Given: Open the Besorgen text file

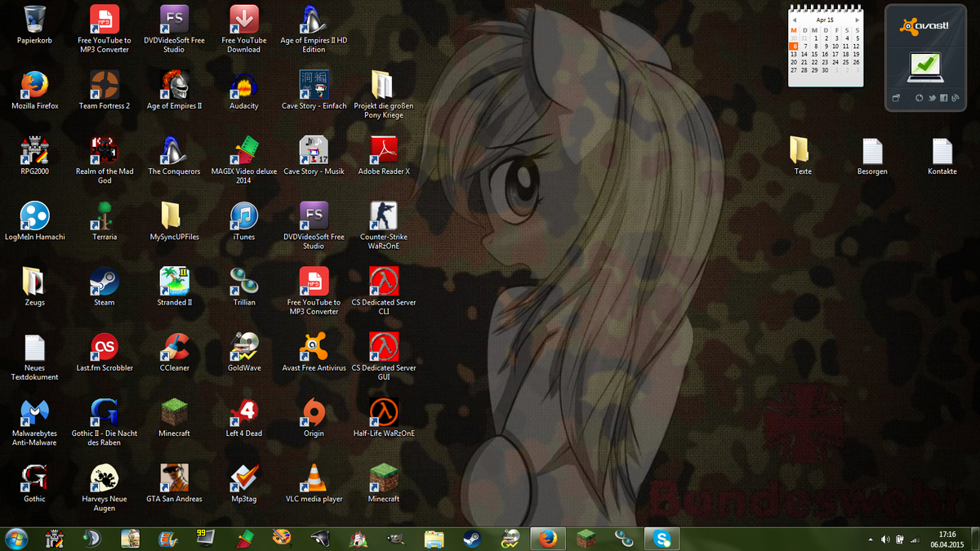Looking at the screenshot, I should [872, 156].
